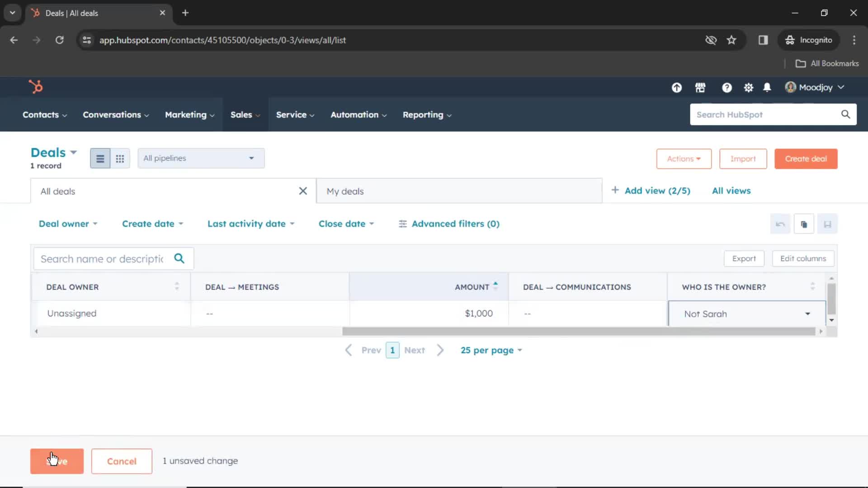
Task: Sort by the Deal Owner column arrows
Action: [177, 286]
